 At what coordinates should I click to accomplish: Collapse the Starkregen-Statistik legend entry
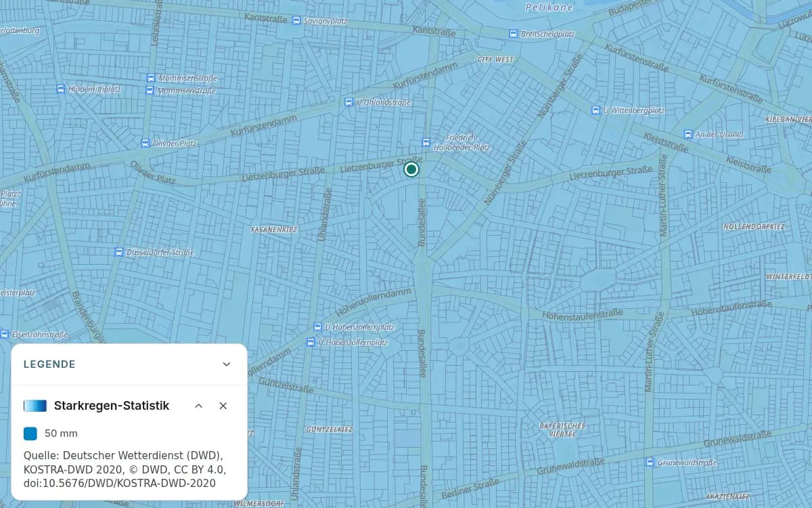[198, 406]
